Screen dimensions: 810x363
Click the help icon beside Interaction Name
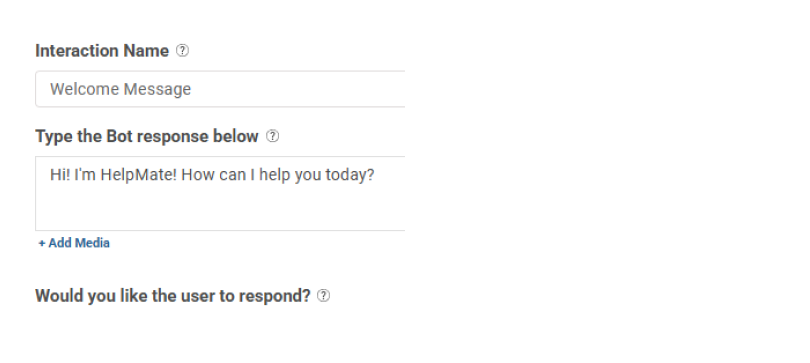tap(182, 51)
